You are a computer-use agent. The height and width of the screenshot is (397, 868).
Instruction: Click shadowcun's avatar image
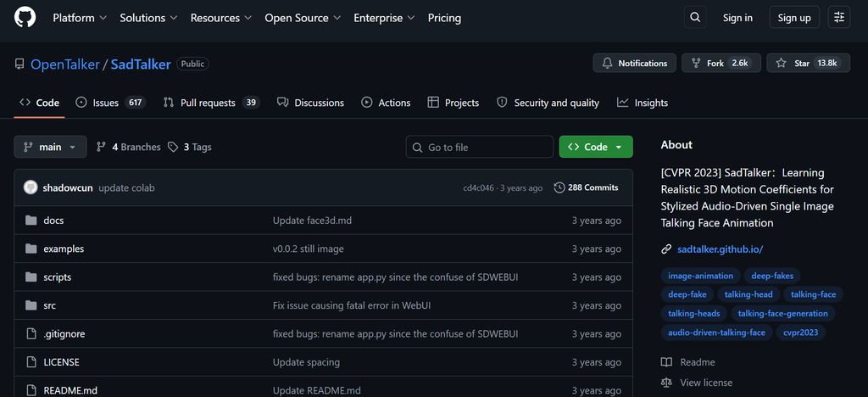[31, 187]
